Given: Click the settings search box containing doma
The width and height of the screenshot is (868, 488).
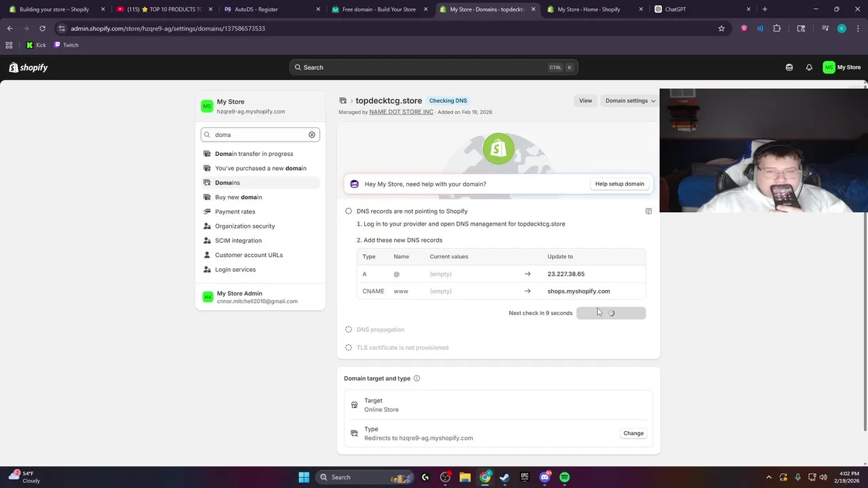Looking at the screenshot, I should pos(260,135).
